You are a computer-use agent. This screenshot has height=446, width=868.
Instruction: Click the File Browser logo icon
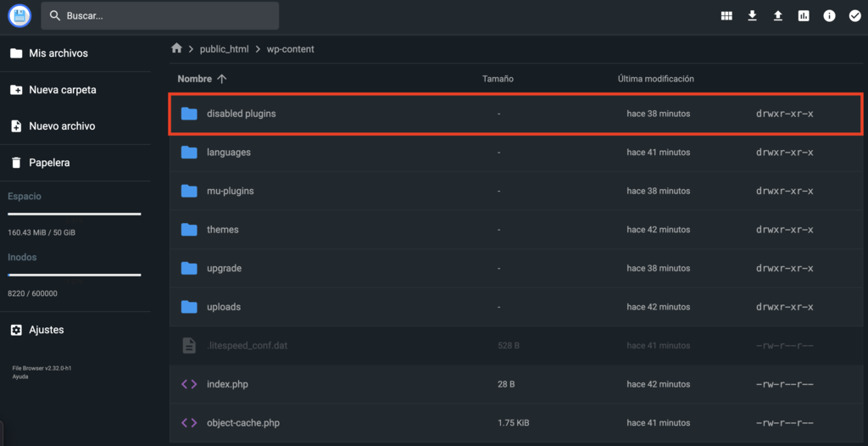pyautogui.click(x=19, y=15)
